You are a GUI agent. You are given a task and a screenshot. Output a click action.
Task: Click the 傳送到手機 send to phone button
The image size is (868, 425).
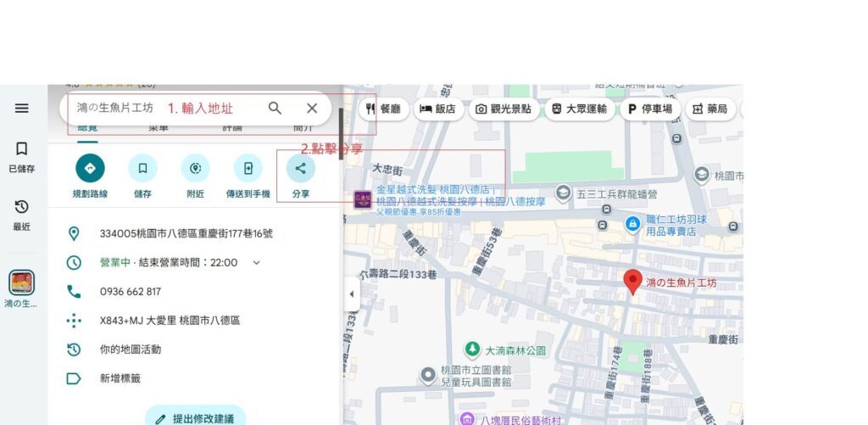(x=248, y=176)
